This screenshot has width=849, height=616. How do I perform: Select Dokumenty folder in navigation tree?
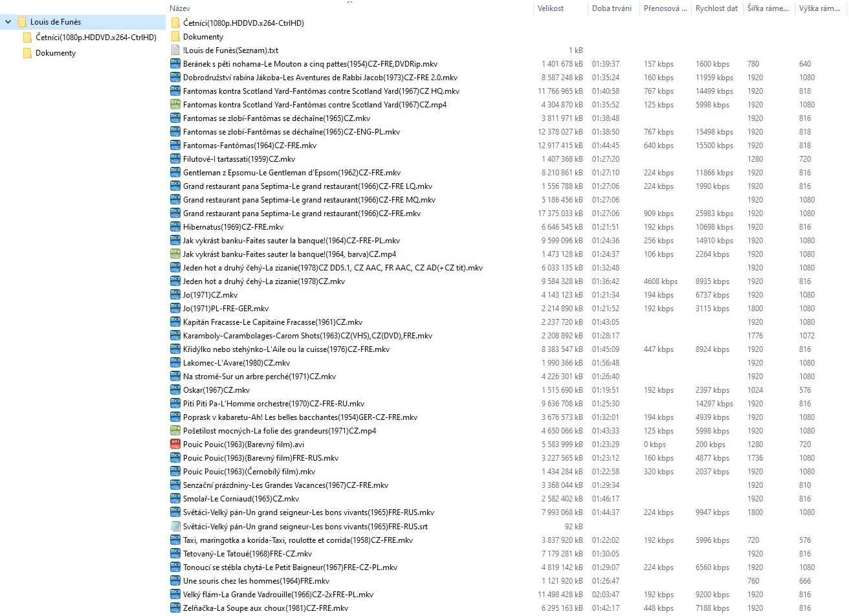pos(55,53)
